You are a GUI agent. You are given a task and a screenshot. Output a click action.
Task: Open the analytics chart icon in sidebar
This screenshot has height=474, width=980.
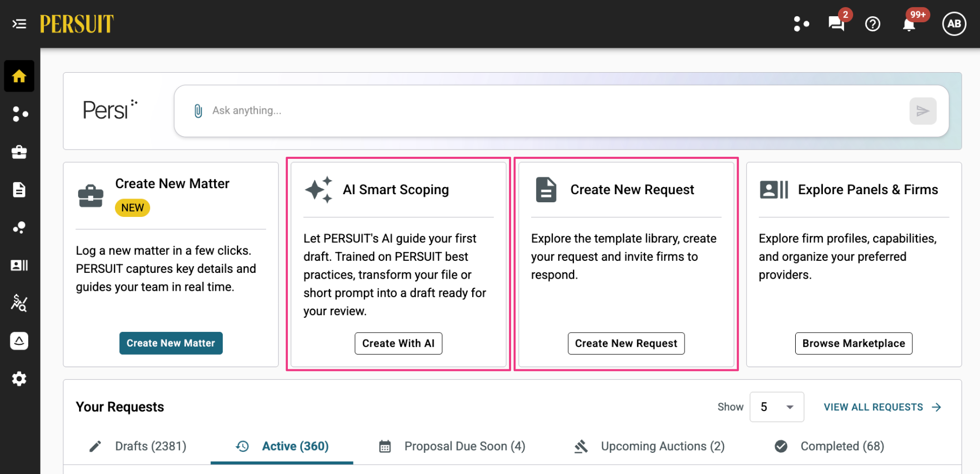pyautogui.click(x=20, y=303)
